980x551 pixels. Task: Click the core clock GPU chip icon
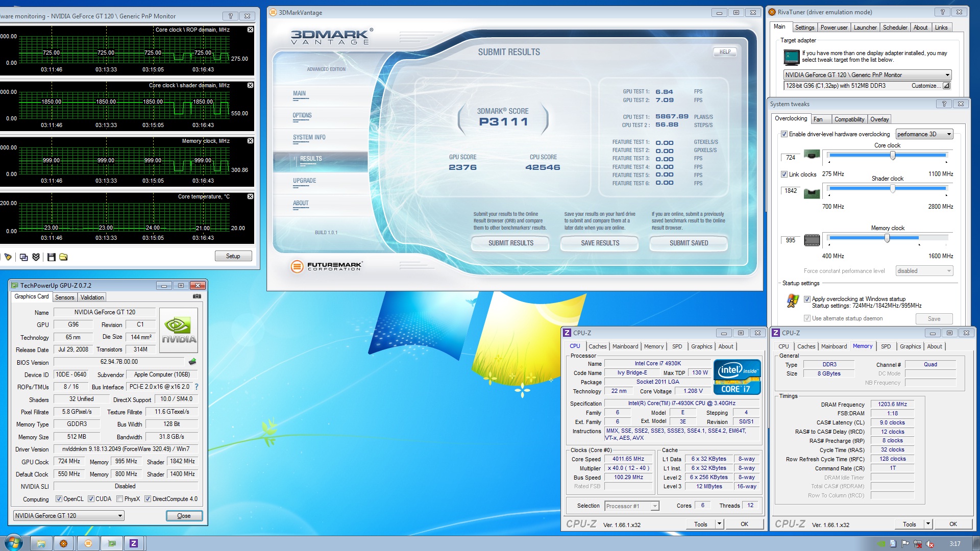click(x=812, y=154)
